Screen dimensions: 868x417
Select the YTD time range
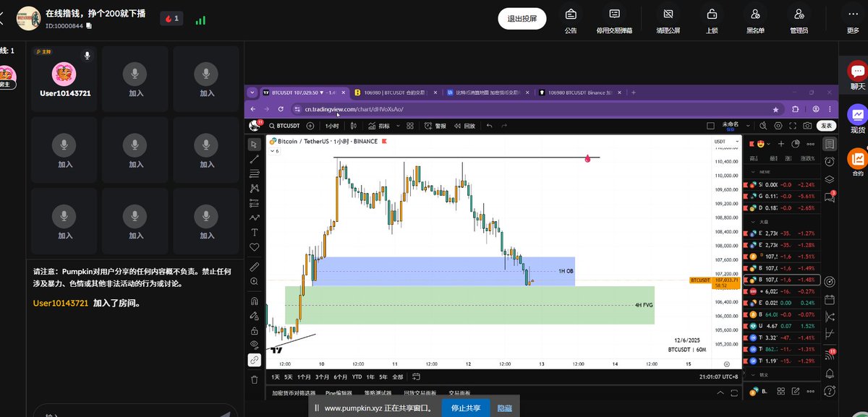pos(357,377)
